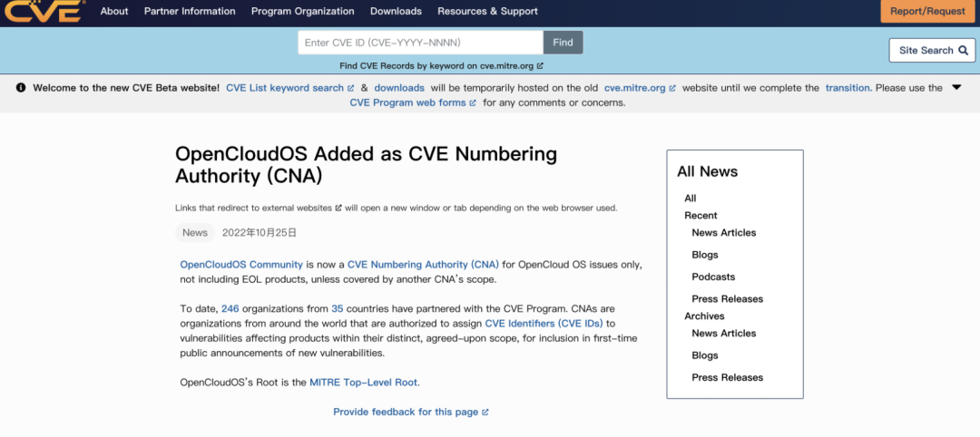Select Podcasts under Recent news
Viewport: 980px width, 437px height.
[x=713, y=277]
